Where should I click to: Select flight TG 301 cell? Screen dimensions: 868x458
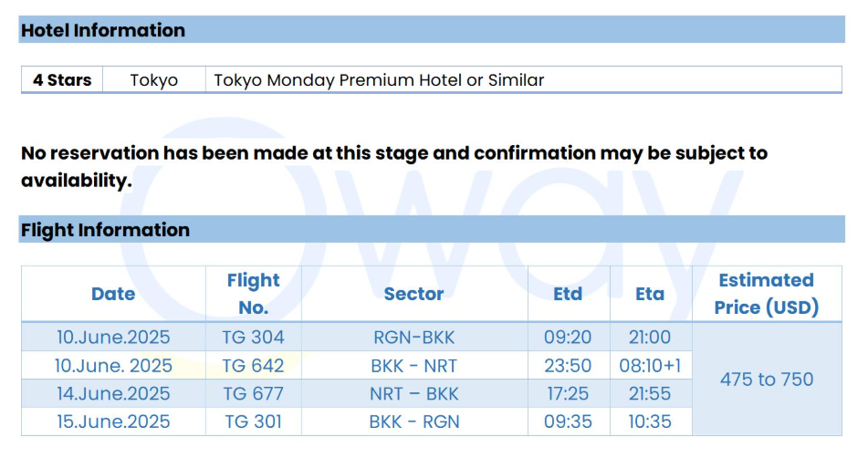(x=254, y=422)
